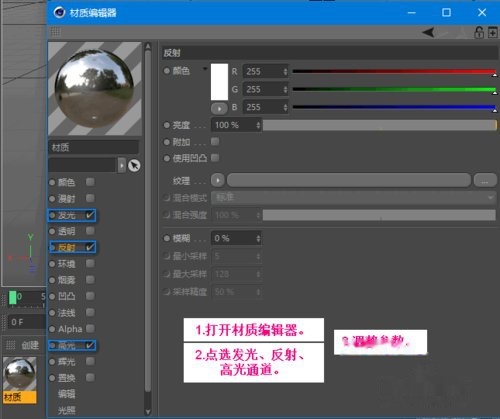Click the material picker arrow icon
The height and width of the screenshot is (419, 500).
[x=134, y=165]
